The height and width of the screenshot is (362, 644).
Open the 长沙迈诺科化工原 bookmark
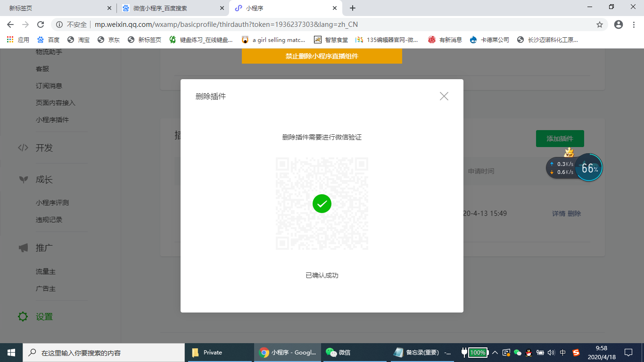tap(547, 40)
